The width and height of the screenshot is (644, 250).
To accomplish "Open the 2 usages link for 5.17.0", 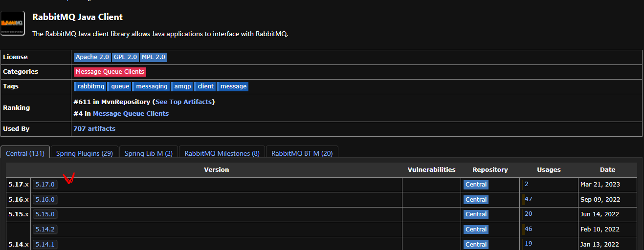I will (527, 184).
